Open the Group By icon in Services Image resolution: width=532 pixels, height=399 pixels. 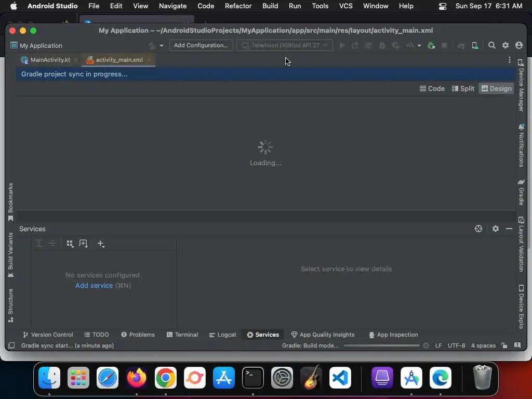tap(70, 243)
